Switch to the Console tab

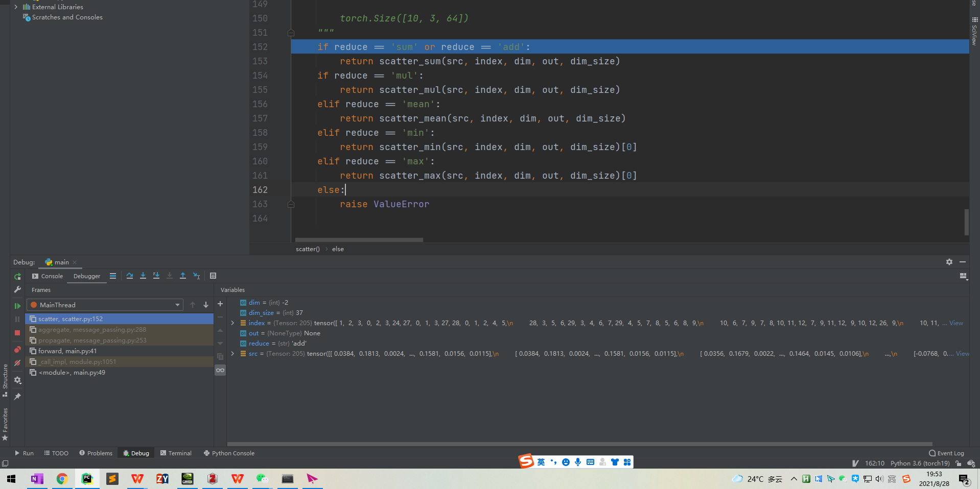tap(48, 276)
